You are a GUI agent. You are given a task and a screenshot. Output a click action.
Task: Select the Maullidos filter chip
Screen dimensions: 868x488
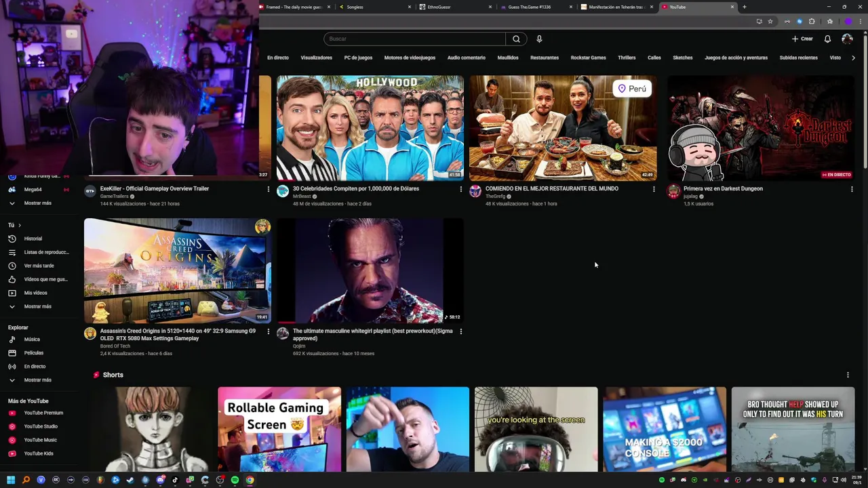[x=508, y=58]
